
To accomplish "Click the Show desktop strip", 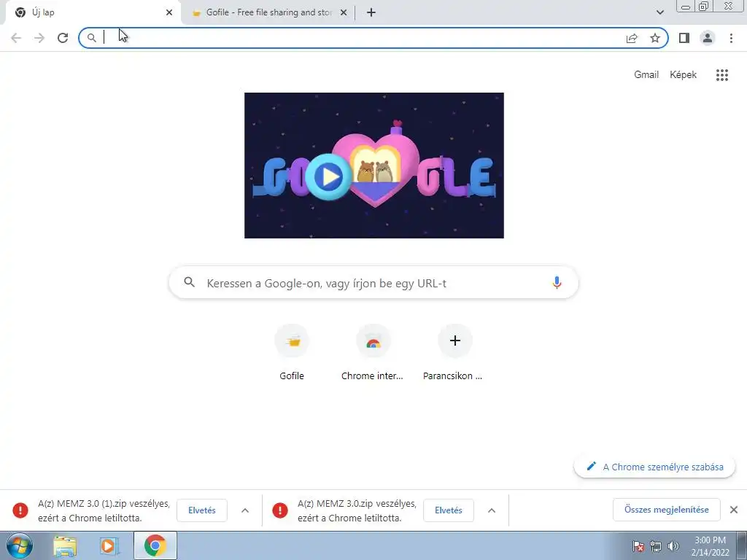I will [742, 546].
